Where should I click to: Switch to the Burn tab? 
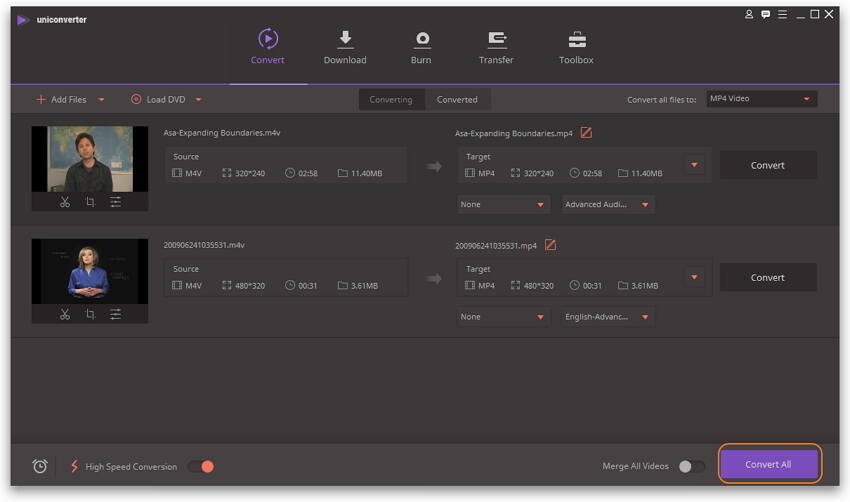click(x=421, y=47)
